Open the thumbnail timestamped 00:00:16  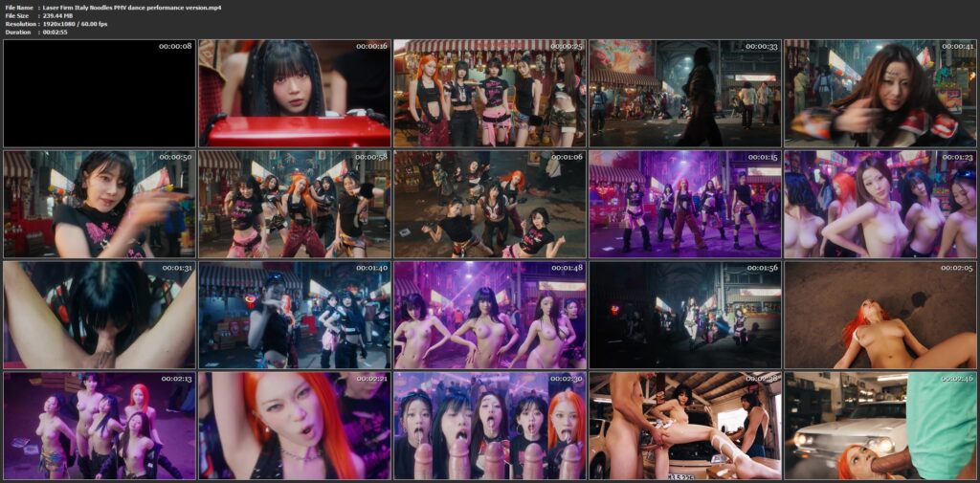coord(294,93)
